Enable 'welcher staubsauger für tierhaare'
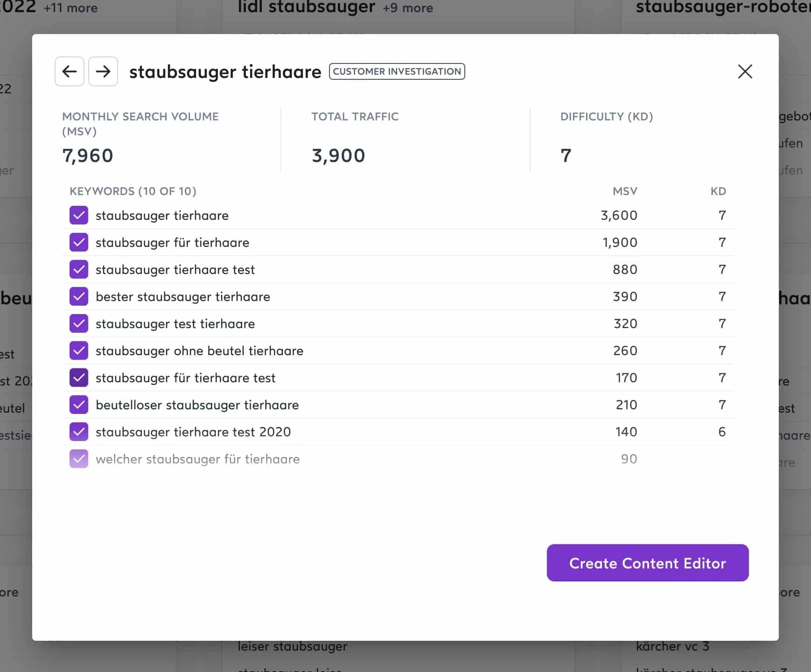This screenshot has height=672, width=811. click(x=79, y=459)
